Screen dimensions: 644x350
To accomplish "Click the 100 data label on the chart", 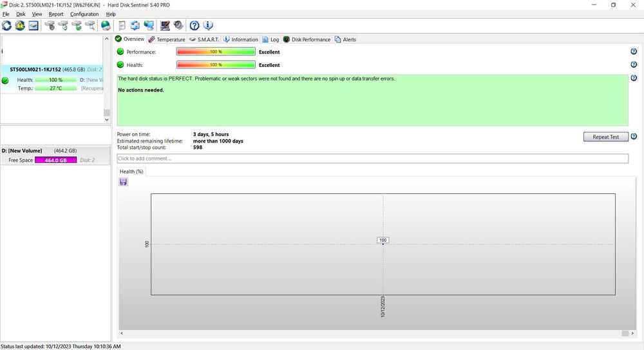I will click(x=383, y=240).
